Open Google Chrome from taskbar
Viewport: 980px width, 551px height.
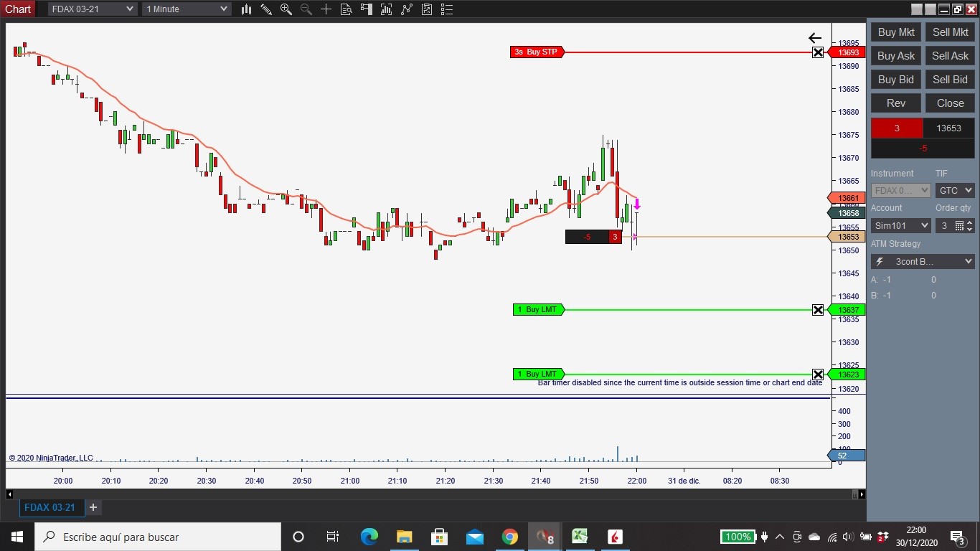pyautogui.click(x=509, y=537)
